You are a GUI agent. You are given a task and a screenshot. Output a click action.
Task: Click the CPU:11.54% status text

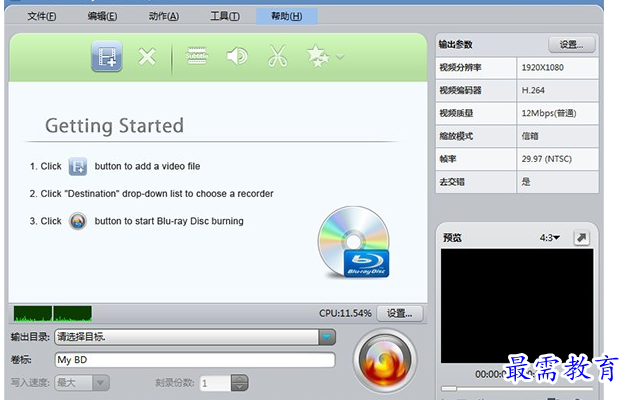pos(345,313)
